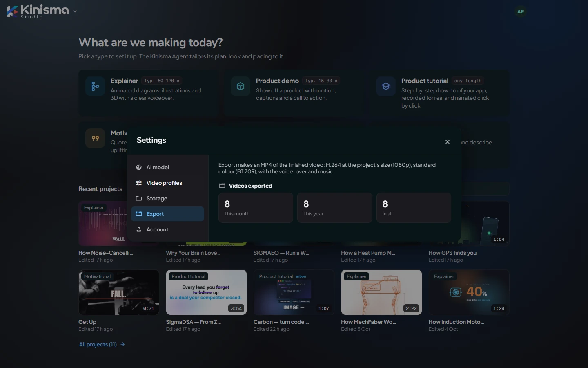Choose the Product demo video type card

[294, 93]
